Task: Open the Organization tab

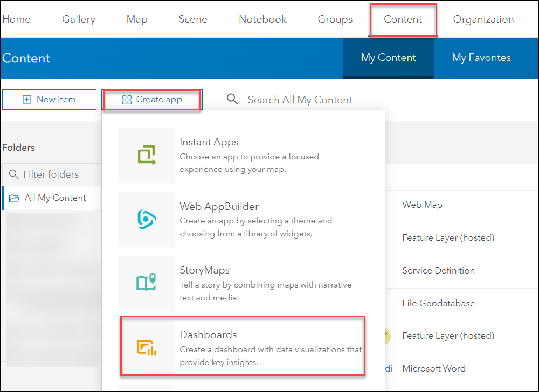Action: point(483,19)
